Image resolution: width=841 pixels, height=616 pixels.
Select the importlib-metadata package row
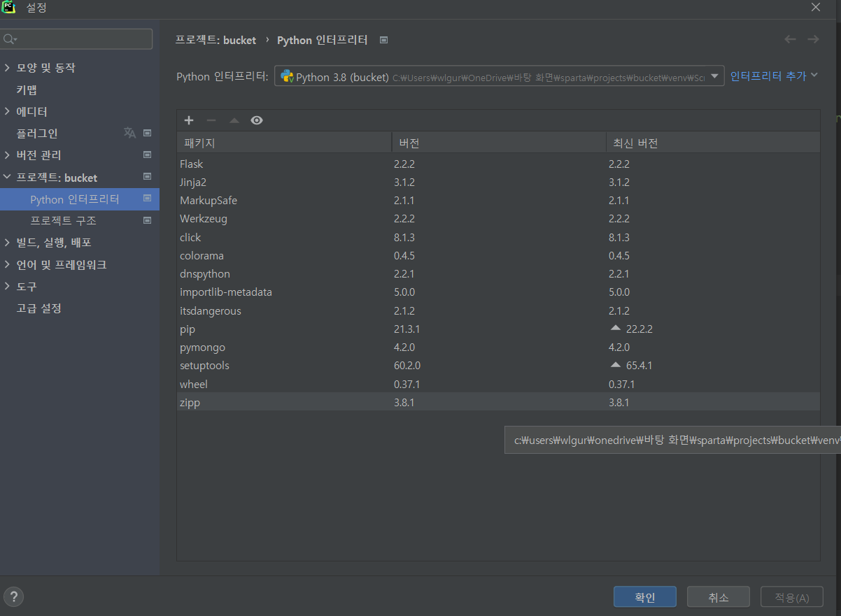498,292
